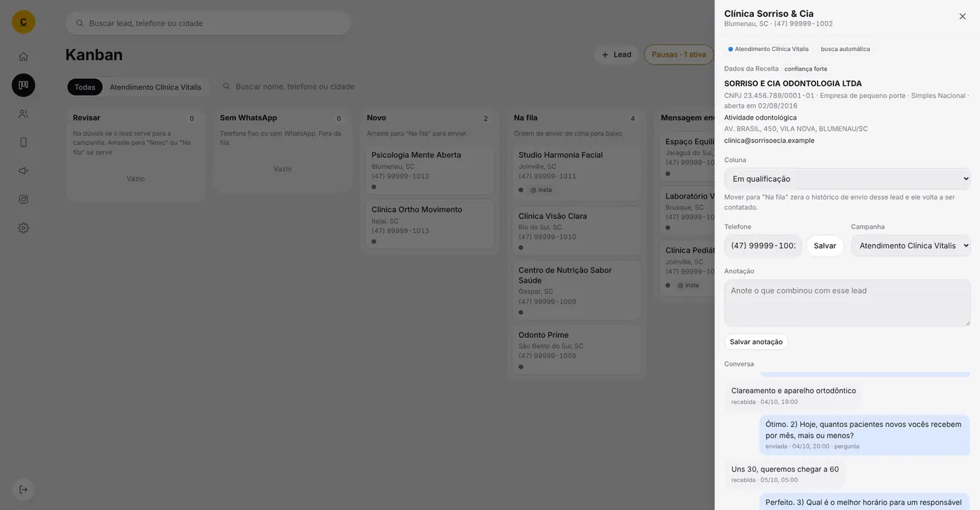
Task: Close the Clínica Sorriso & Cia panel
Action: point(962,16)
